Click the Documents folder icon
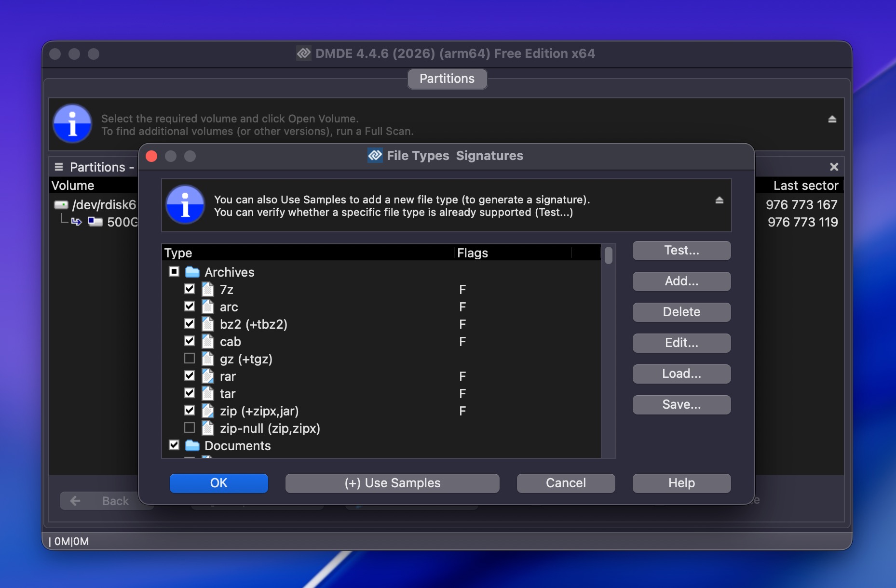896x588 pixels. click(x=192, y=445)
